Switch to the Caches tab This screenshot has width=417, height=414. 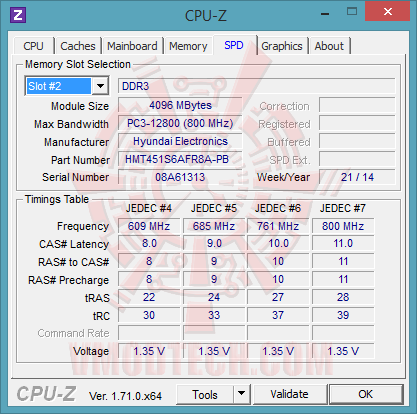pos(78,46)
